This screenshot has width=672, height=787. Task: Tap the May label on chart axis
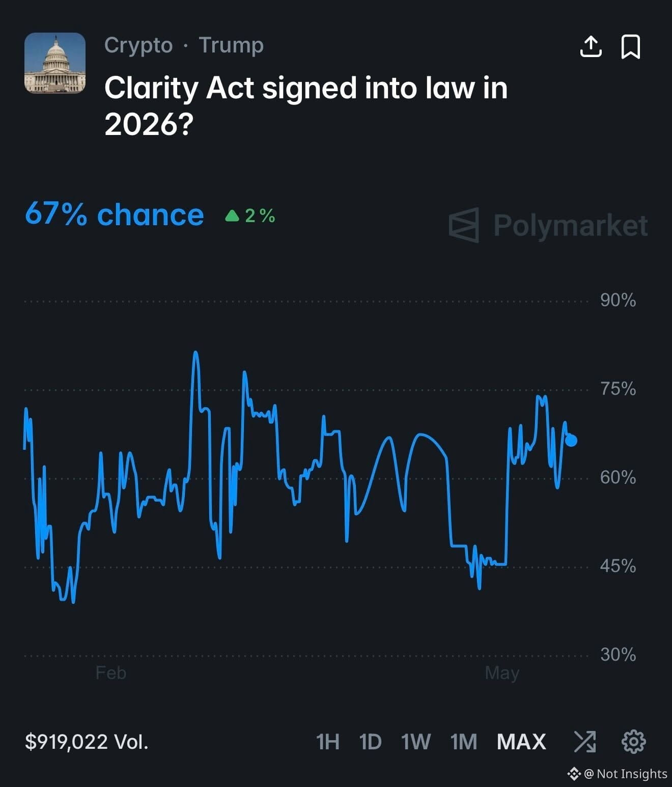(x=502, y=673)
